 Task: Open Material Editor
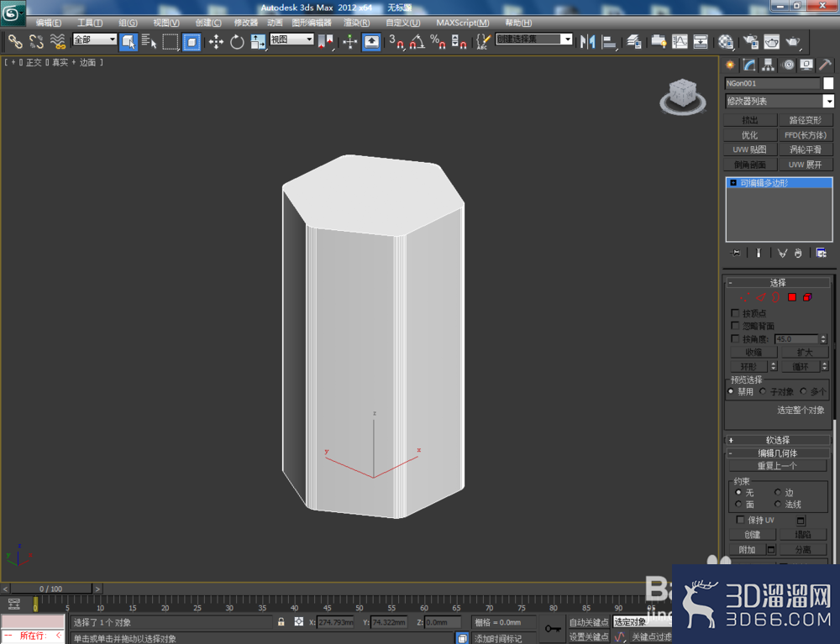tap(726, 41)
